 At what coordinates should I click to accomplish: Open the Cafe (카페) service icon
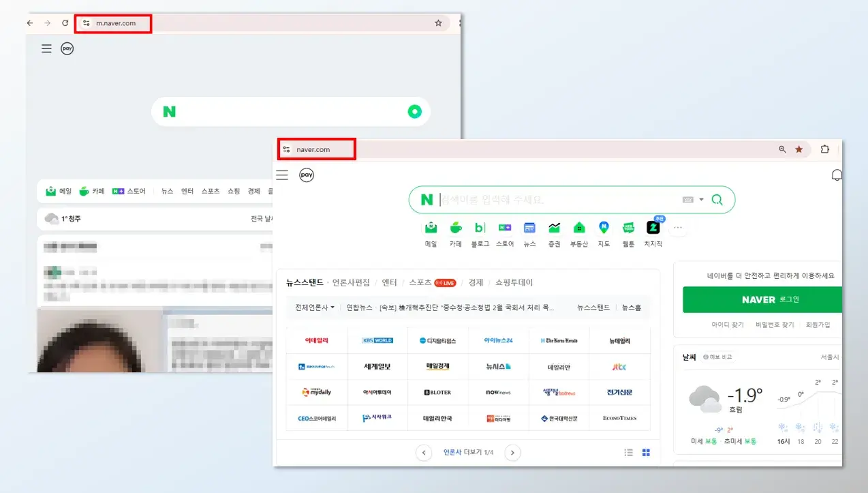tap(455, 228)
